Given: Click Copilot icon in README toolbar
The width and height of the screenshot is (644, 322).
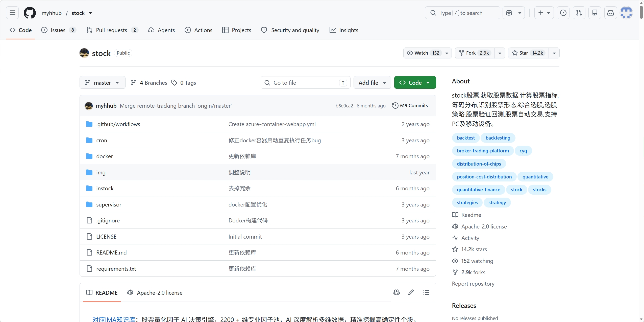Looking at the screenshot, I should click(397, 292).
